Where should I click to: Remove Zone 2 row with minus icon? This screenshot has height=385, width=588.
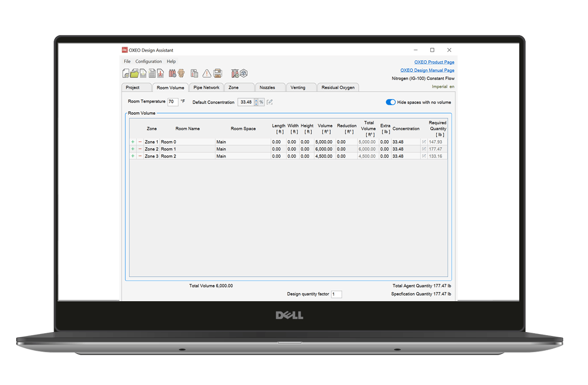(140, 149)
